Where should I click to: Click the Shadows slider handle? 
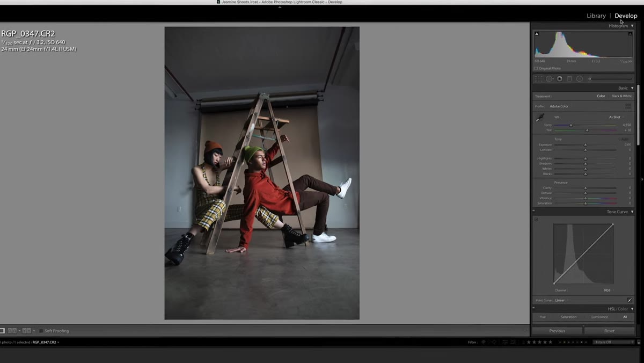click(585, 164)
